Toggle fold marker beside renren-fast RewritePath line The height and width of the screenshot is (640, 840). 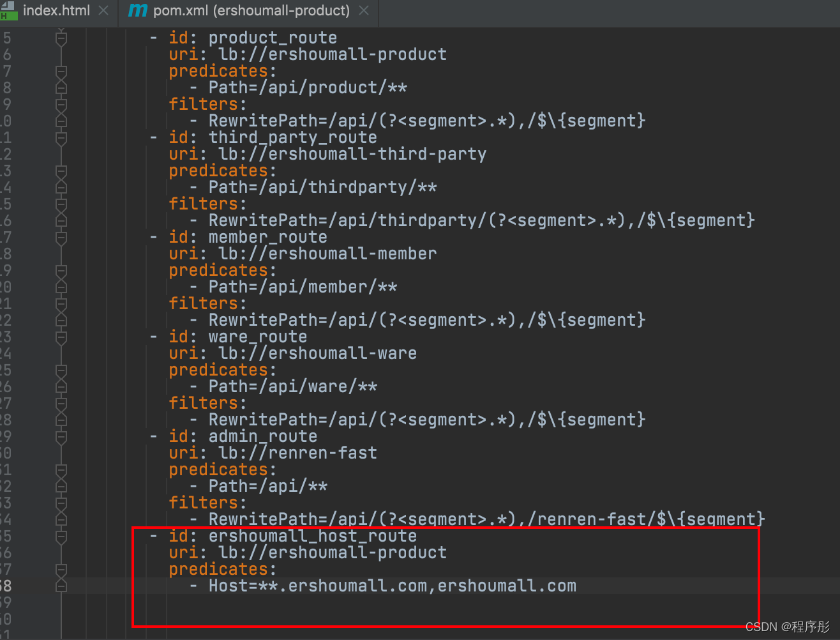click(x=61, y=520)
